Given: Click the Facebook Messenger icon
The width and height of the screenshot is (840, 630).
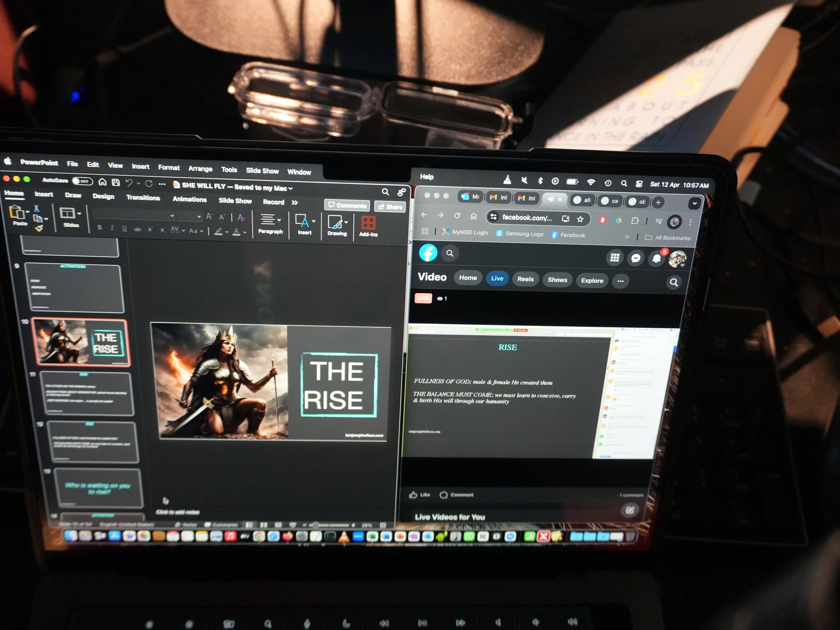Looking at the screenshot, I should [636, 258].
